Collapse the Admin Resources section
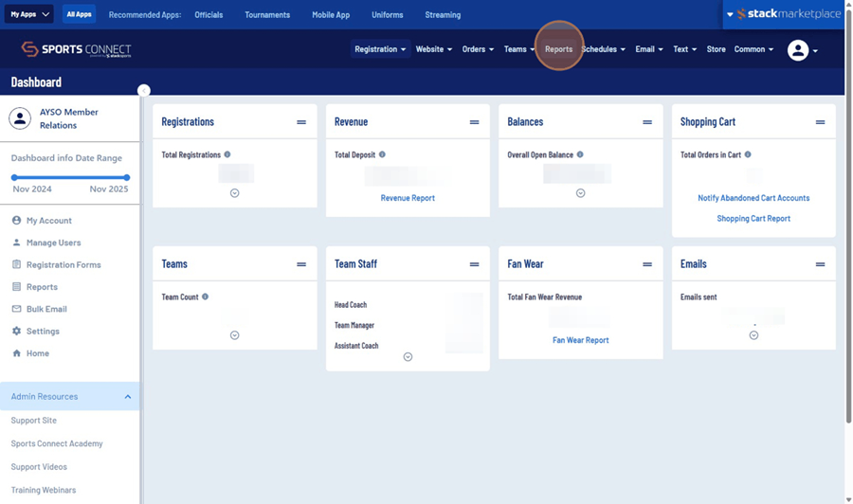Image resolution: width=853 pixels, height=504 pixels. tap(128, 397)
